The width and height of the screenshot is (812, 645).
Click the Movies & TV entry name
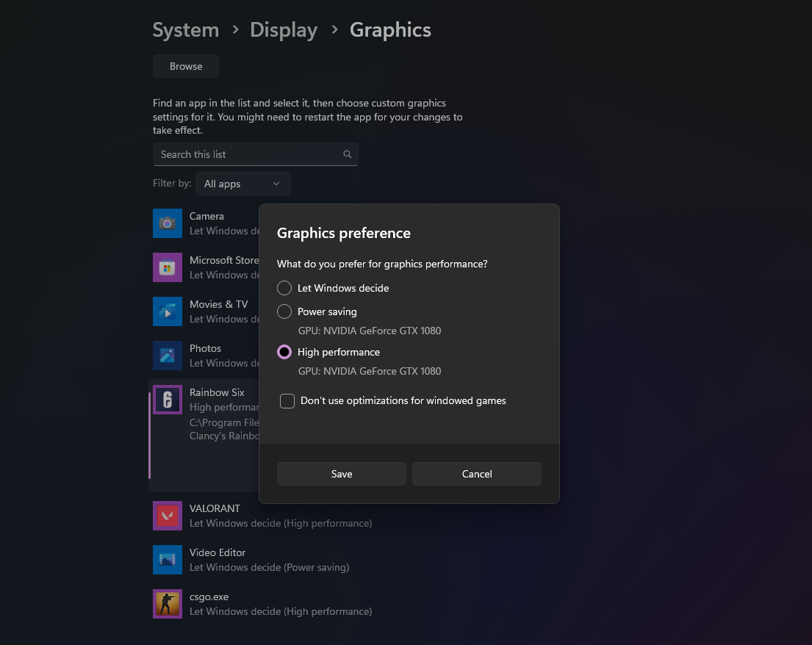(x=218, y=304)
